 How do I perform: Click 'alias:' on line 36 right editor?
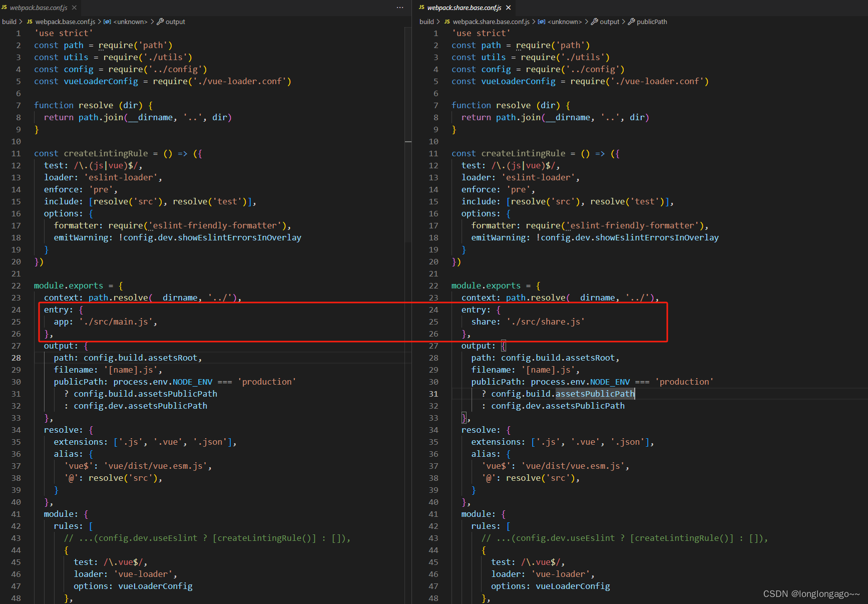pyautogui.click(x=486, y=454)
